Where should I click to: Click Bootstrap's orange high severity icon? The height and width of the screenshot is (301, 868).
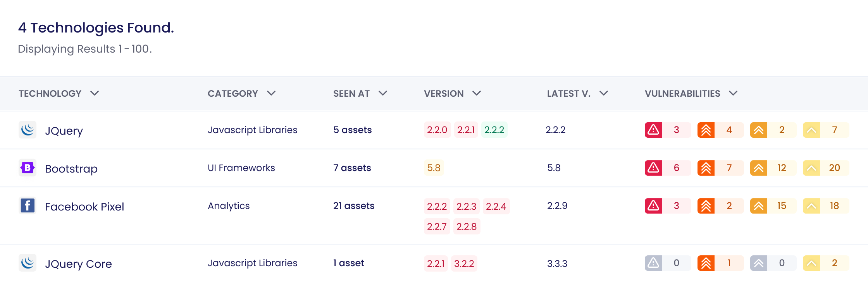click(706, 168)
